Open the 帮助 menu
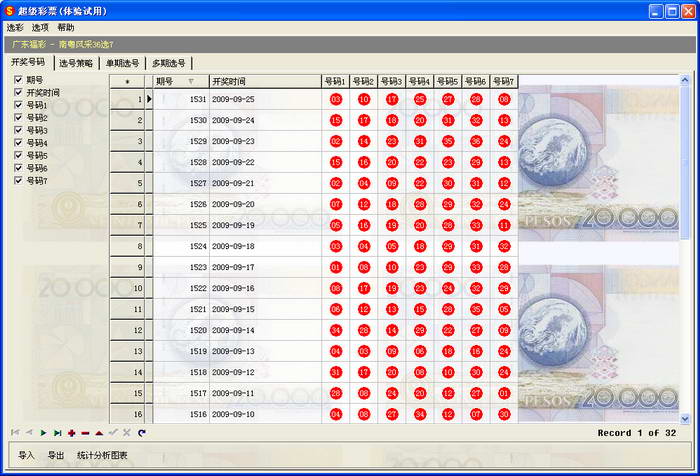 click(x=66, y=28)
